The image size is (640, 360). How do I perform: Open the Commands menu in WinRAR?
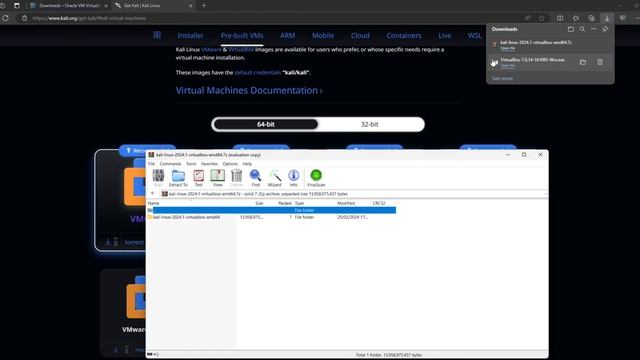(170, 164)
